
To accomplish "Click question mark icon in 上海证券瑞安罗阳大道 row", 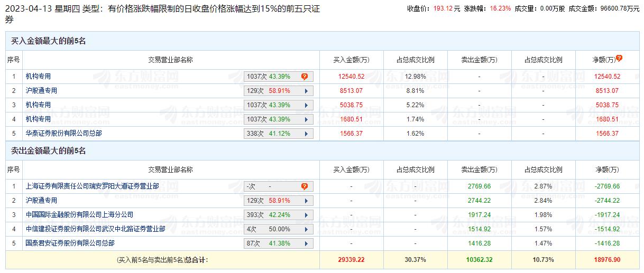I will point(305,186).
